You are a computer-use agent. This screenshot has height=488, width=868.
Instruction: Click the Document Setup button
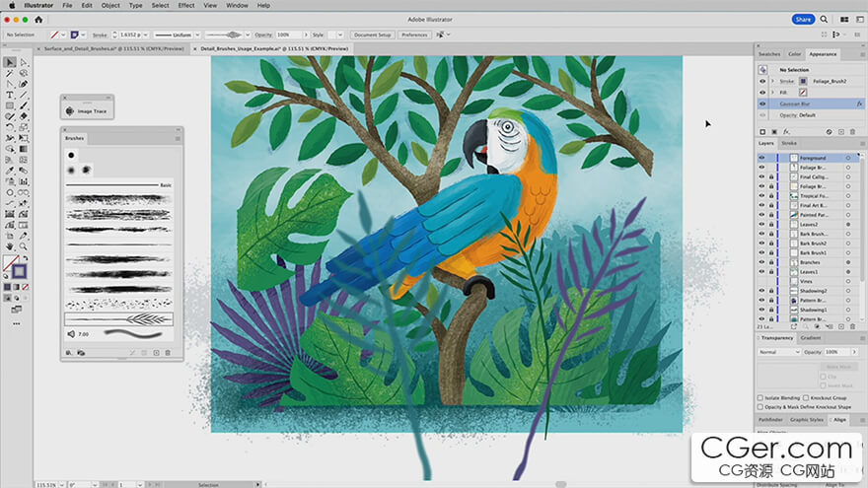[373, 35]
